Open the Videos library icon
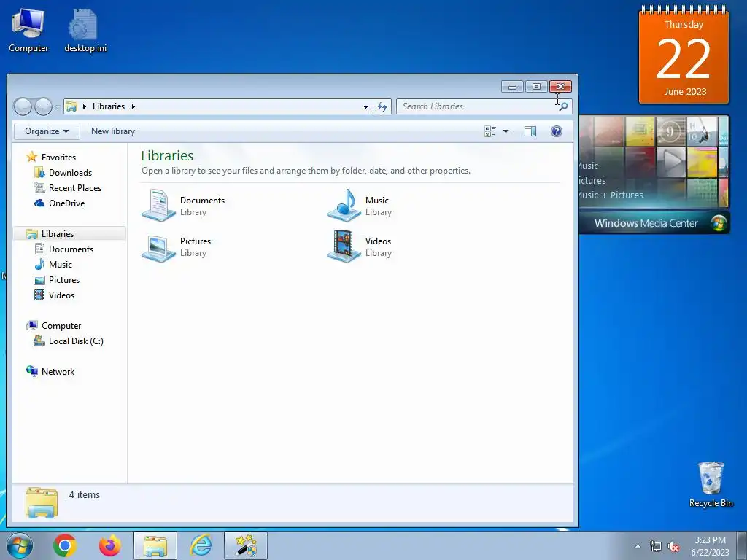 (344, 246)
